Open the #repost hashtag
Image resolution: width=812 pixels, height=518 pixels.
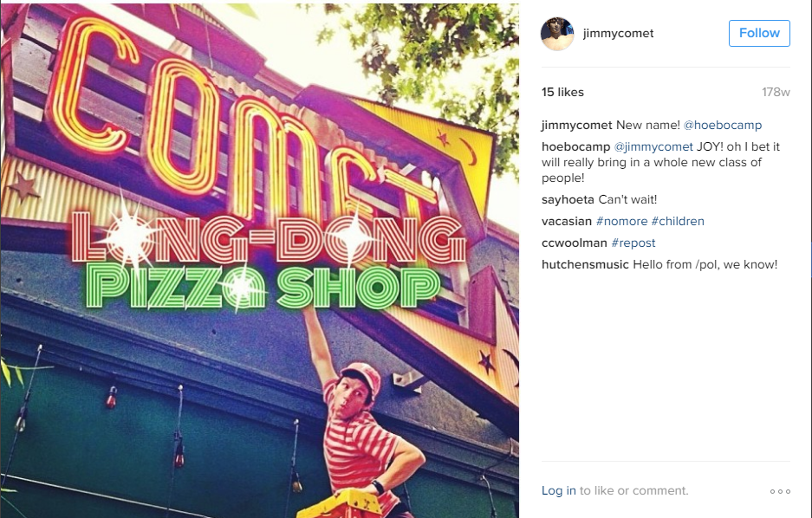633,243
